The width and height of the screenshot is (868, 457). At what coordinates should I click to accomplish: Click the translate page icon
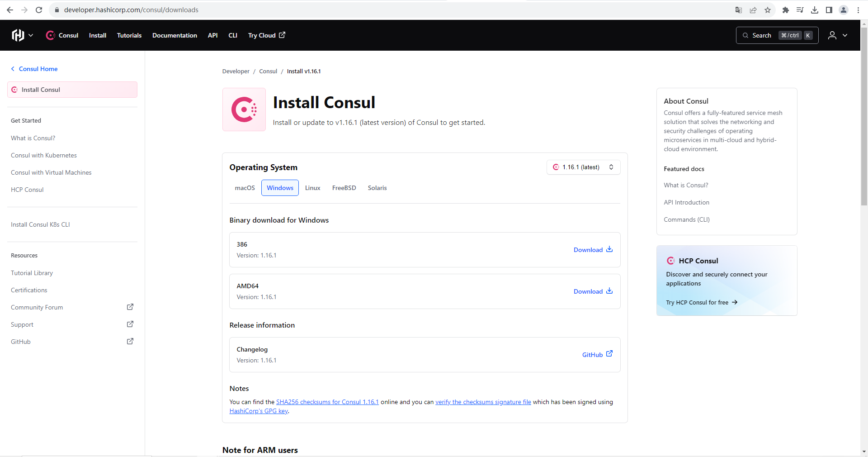[739, 10]
